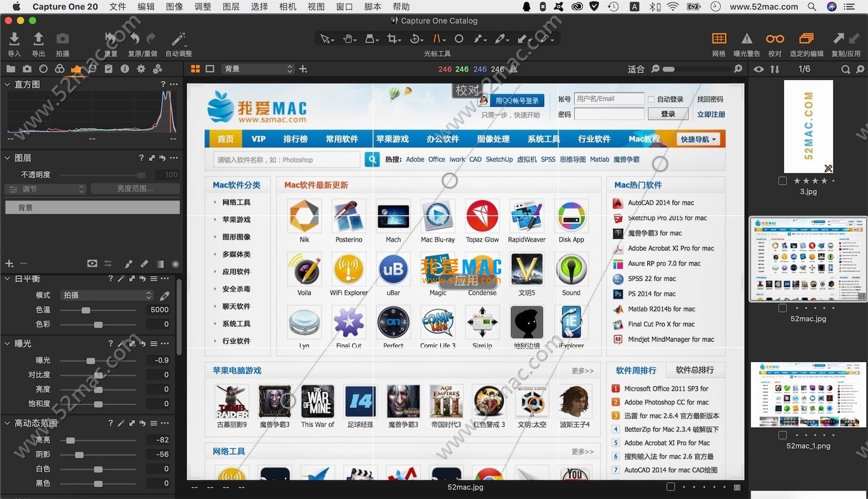Click the 拍摄 (Capture) camera icon

(62, 39)
